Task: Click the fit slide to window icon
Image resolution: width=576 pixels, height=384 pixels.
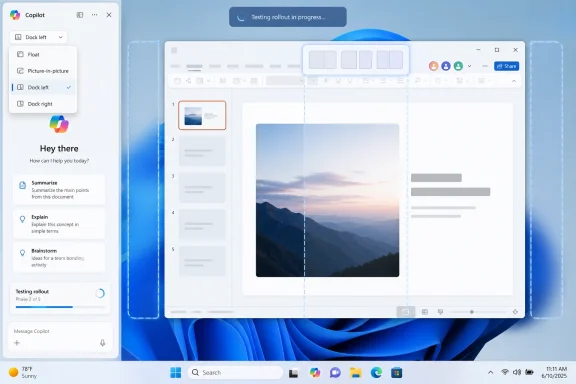Action: click(x=515, y=312)
